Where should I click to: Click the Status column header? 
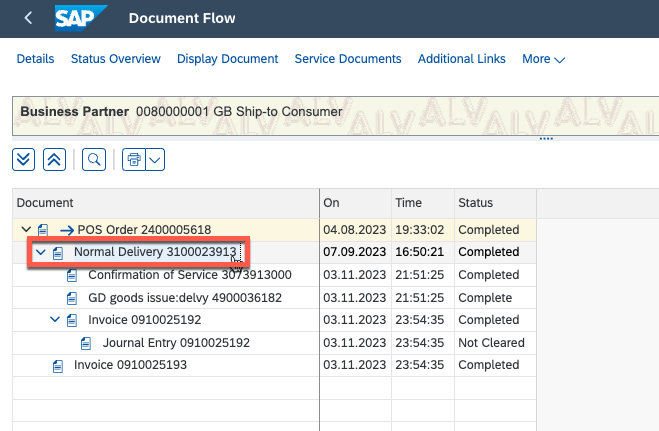475,202
